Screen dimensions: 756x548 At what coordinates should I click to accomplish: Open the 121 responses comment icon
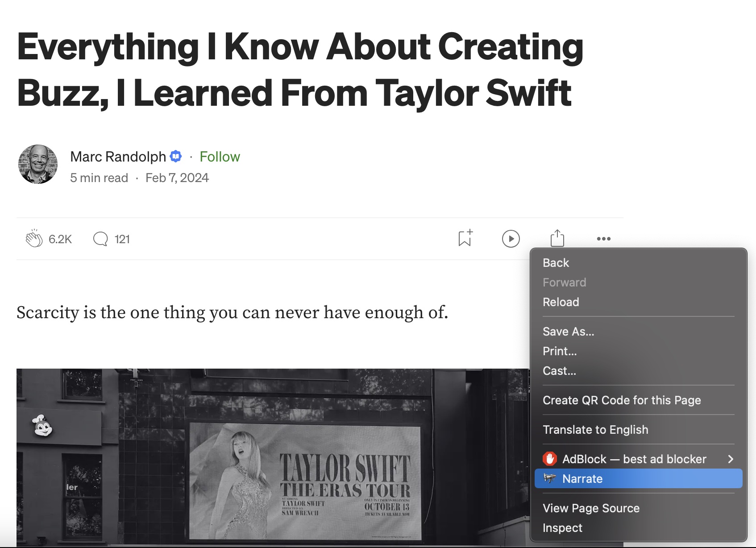pos(100,239)
